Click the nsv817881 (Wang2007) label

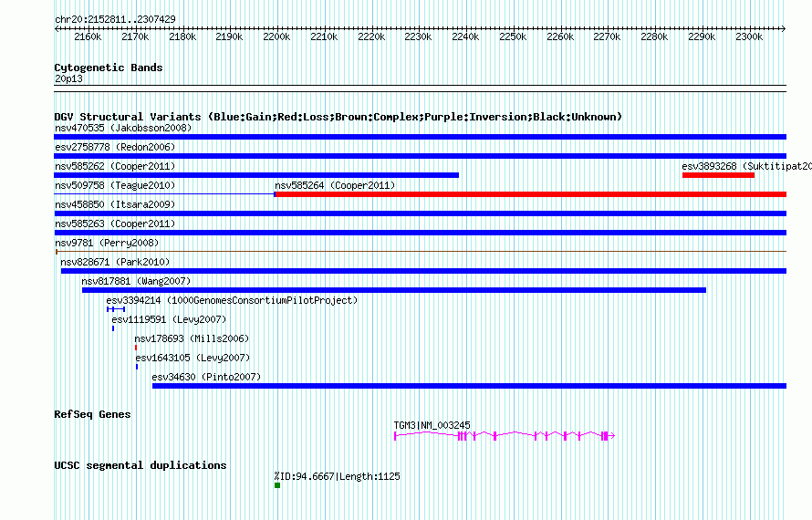[136, 281]
